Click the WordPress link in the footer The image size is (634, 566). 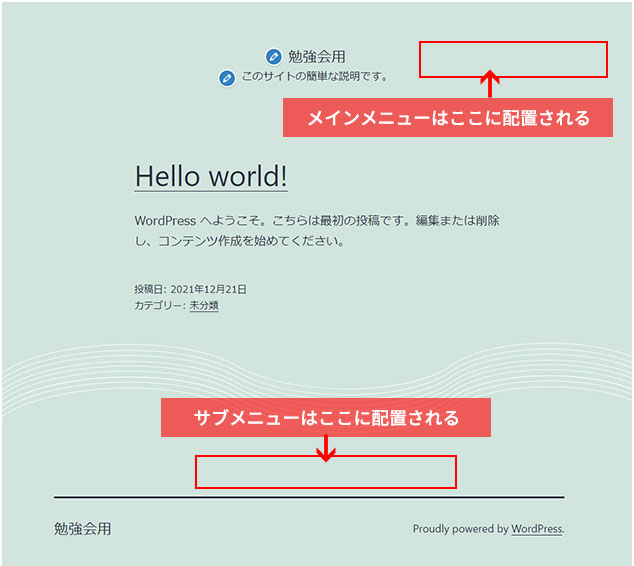(537, 529)
